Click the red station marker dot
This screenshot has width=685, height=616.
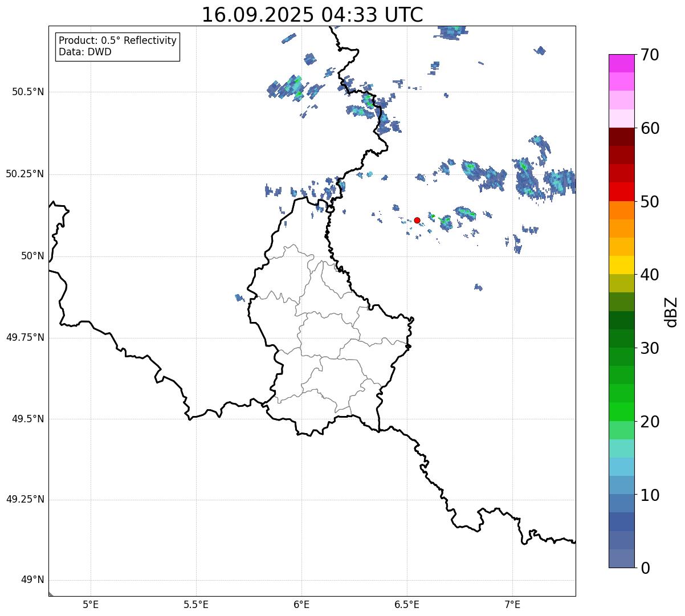[x=417, y=220]
